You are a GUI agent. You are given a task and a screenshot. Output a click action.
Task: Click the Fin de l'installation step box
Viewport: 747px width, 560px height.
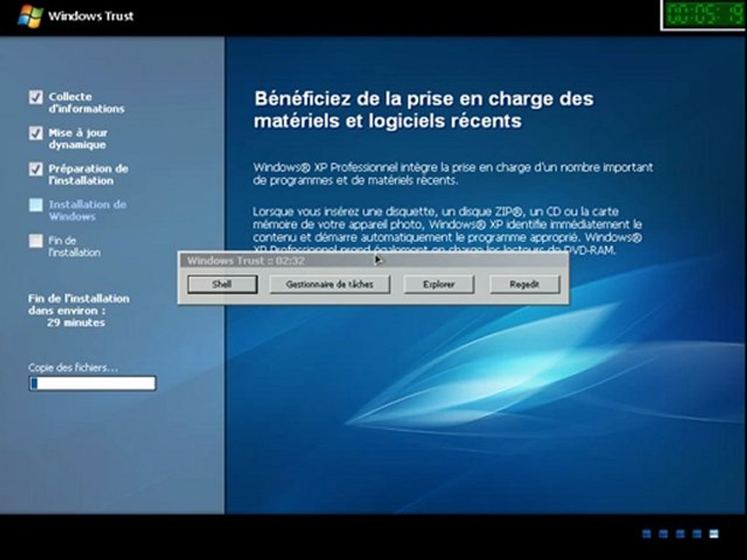[36, 241]
